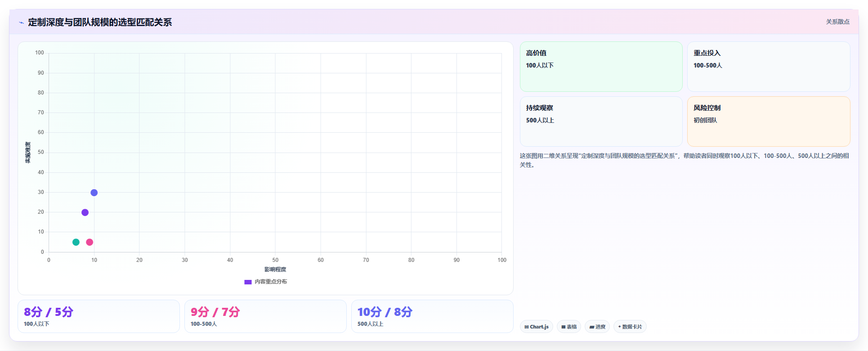Click the 8分 / 5分 stat card
868x351 pixels.
click(98, 316)
